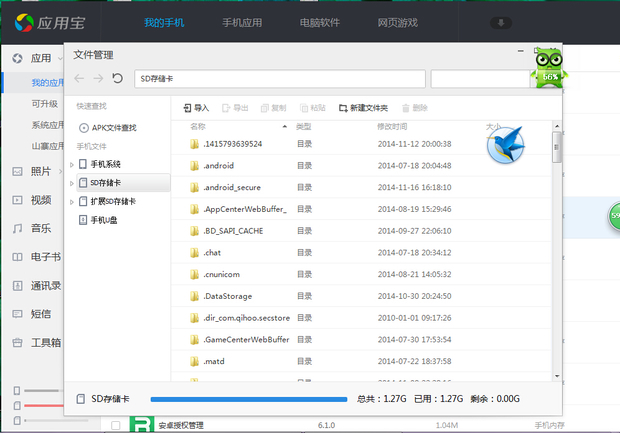Select the .android_secure folder
Screen dimensions: 620x433
(x=361, y=187)
